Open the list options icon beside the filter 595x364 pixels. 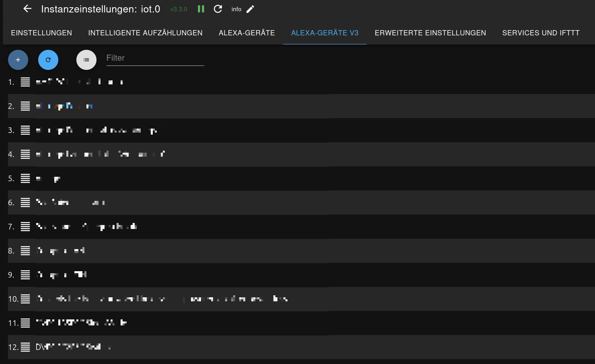pyautogui.click(x=86, y=59)
